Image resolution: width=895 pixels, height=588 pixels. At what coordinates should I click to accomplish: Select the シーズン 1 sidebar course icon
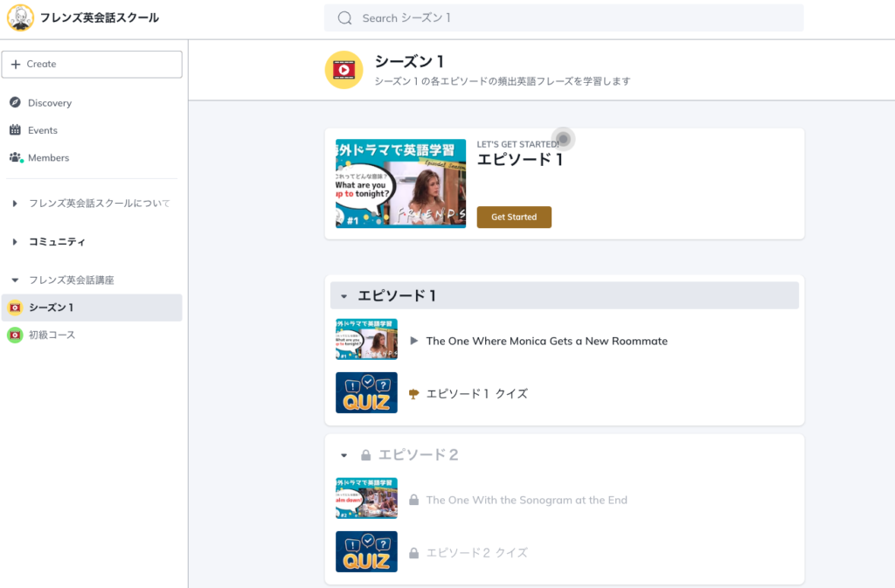(x=15, y=308)
